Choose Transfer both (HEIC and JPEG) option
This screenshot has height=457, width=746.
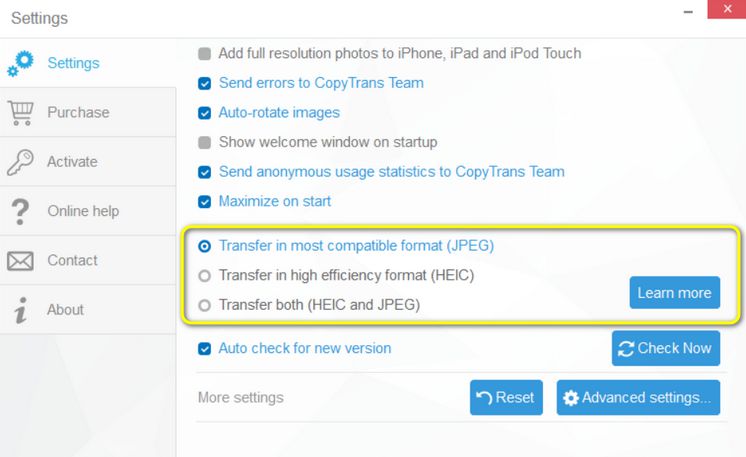click(x=205, y=305)
